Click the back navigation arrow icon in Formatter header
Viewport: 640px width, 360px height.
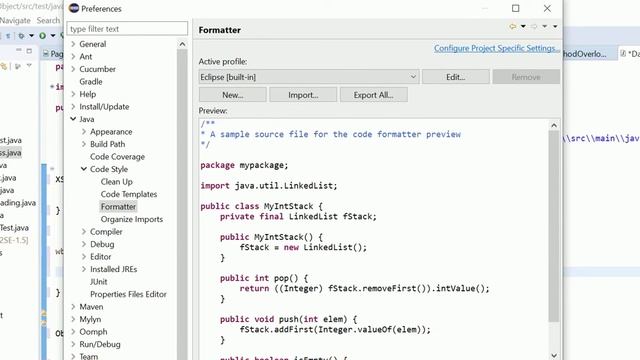[513, 27]
